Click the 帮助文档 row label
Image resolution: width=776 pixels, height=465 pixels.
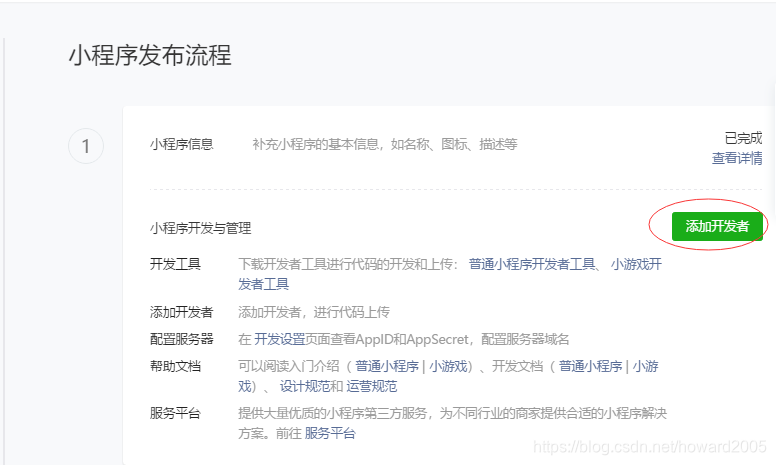coord(175,367)
